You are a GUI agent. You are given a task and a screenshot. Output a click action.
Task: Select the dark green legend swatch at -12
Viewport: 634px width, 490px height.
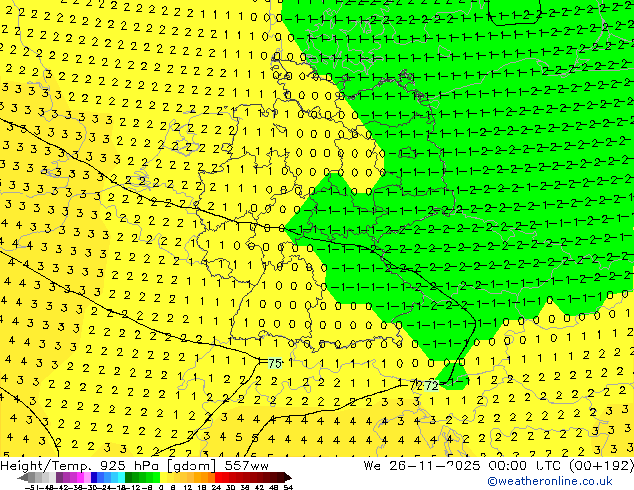[128, 478]
